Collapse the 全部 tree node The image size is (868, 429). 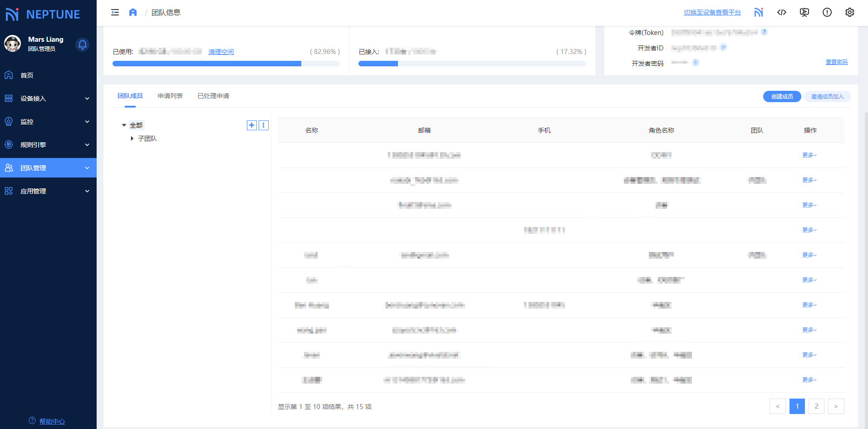[124, 125]
